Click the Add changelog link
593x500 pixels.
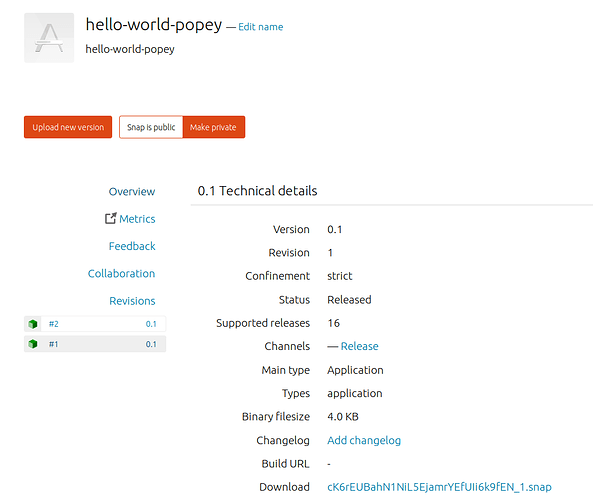pyautogui.click(x=364, y=440)
